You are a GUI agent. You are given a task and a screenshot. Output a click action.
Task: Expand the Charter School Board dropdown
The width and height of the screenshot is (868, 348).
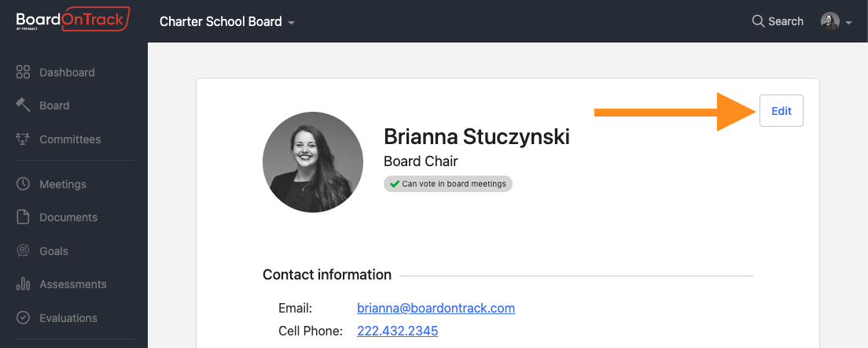227,21
